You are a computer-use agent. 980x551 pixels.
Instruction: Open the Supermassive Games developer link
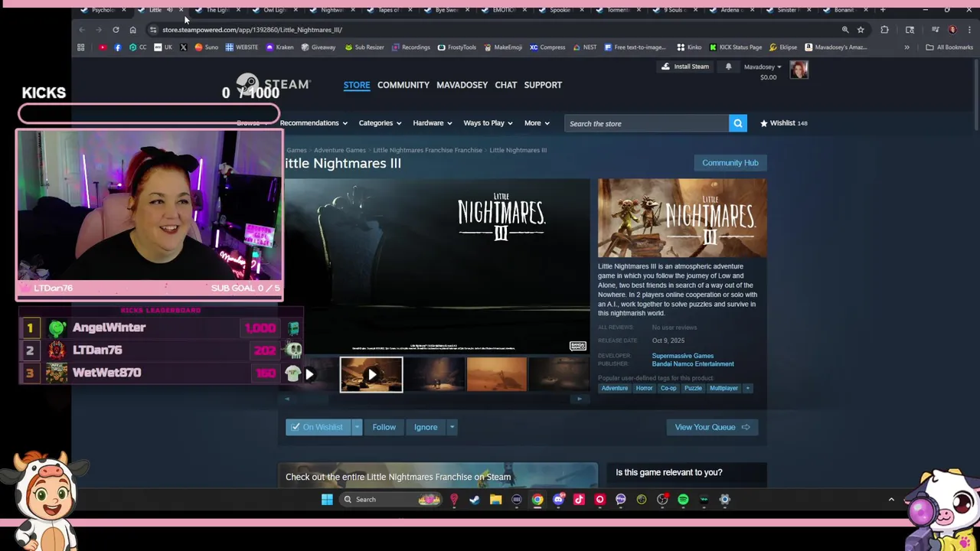683,356
